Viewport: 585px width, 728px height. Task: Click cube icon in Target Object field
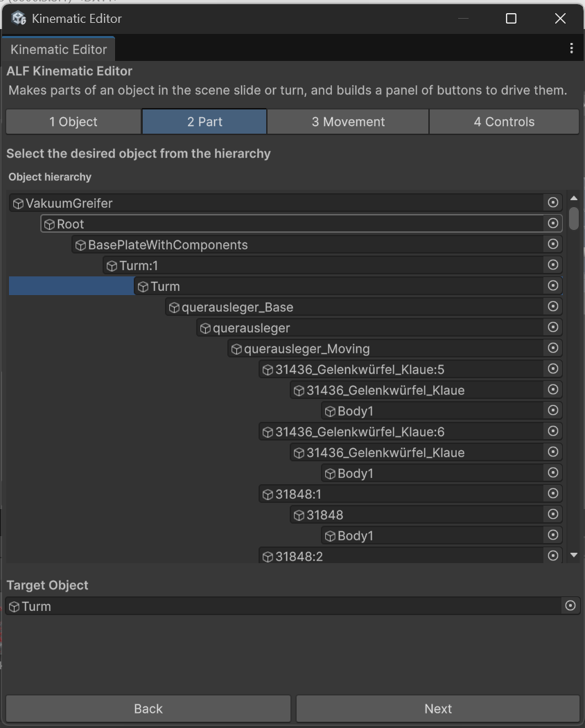pos(15,607)
